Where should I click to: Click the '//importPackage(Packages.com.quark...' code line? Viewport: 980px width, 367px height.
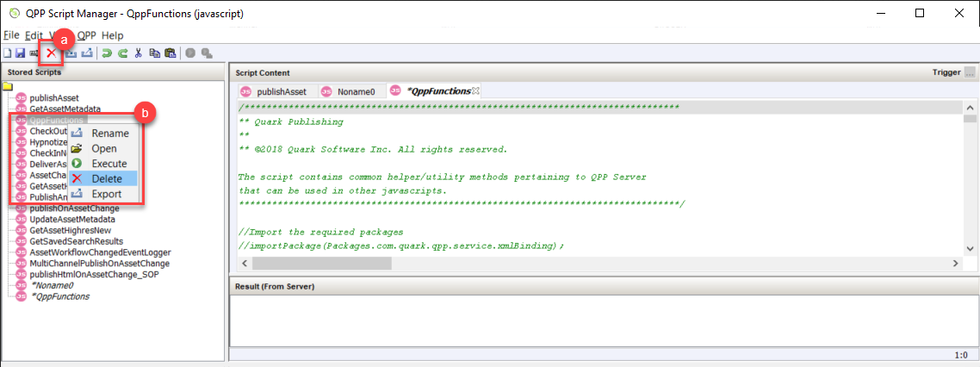(x=401, y=246)
